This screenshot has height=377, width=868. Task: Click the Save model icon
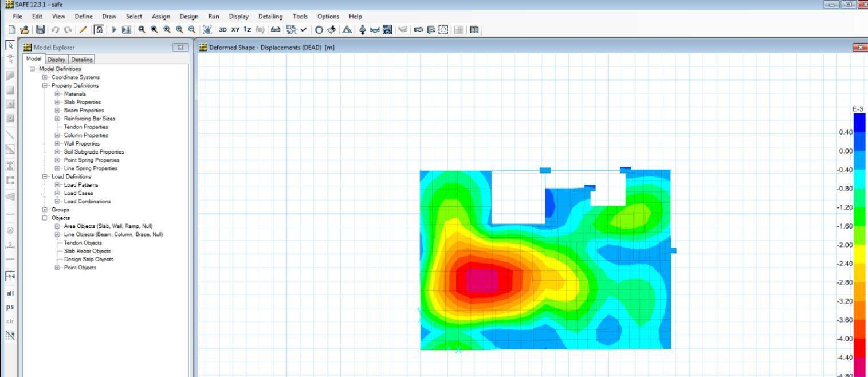40,29
